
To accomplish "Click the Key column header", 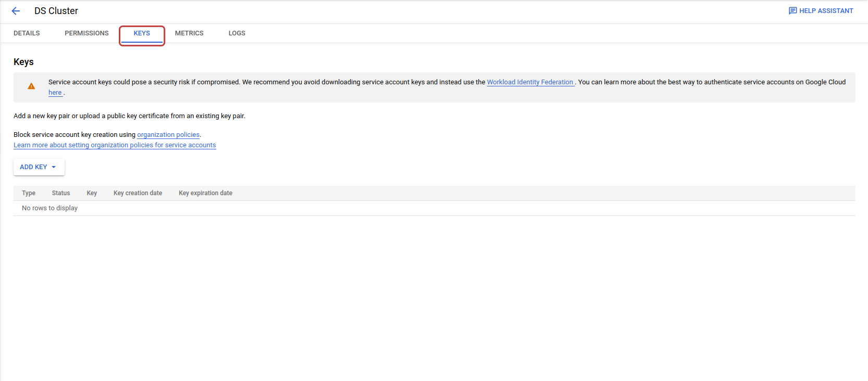I will click(92, 193).
